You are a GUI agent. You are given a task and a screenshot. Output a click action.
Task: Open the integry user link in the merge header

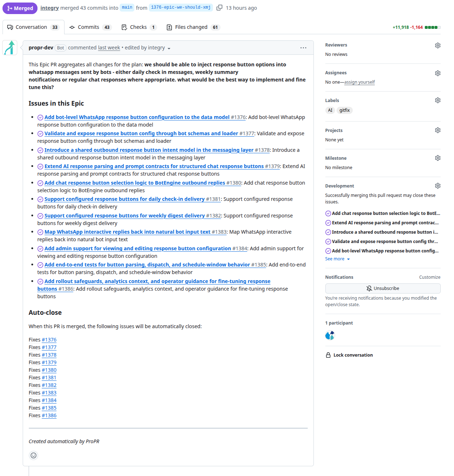[x=49, y=8]
